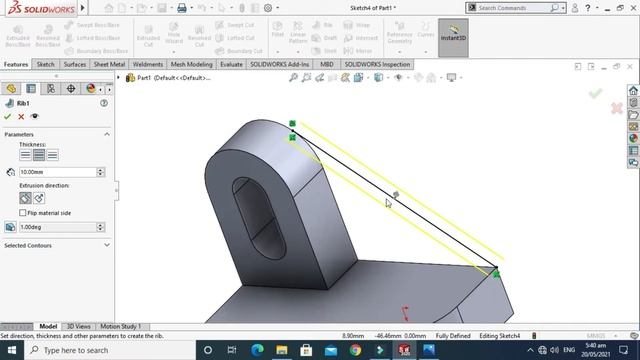The height and width of the screenshot is (360, 640).
Task: Open the DisplayManager tab
Action: click(x=91, y=89)
